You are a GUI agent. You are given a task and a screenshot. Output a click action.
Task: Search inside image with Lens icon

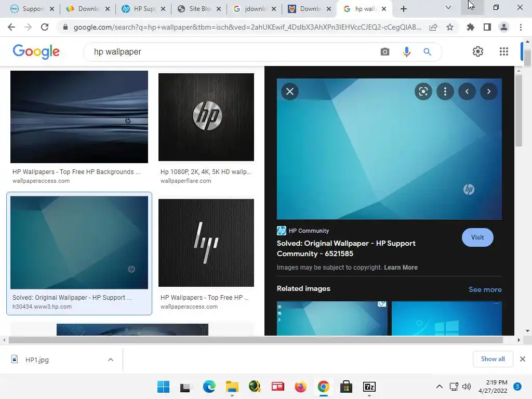[x=423, y=91]
